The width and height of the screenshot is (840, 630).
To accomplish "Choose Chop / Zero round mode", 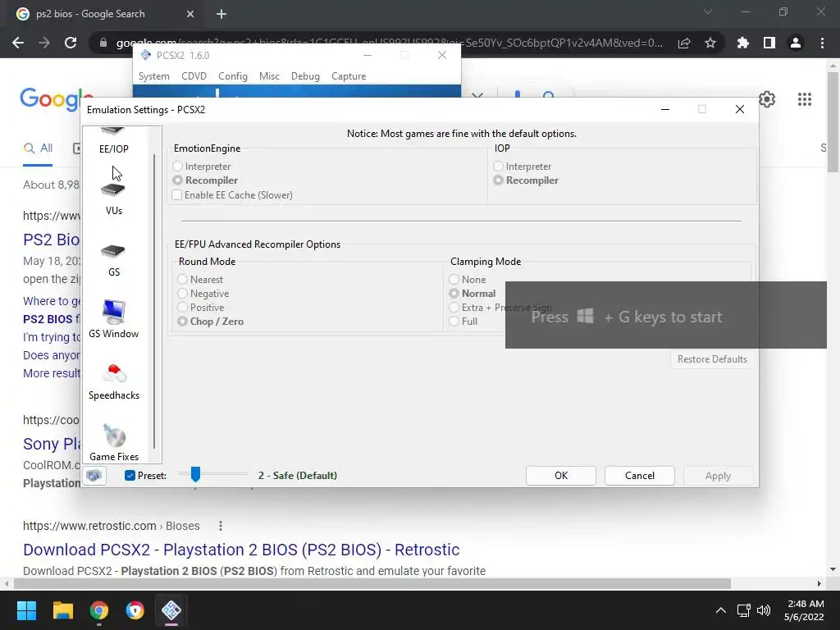I will (210, 322).
